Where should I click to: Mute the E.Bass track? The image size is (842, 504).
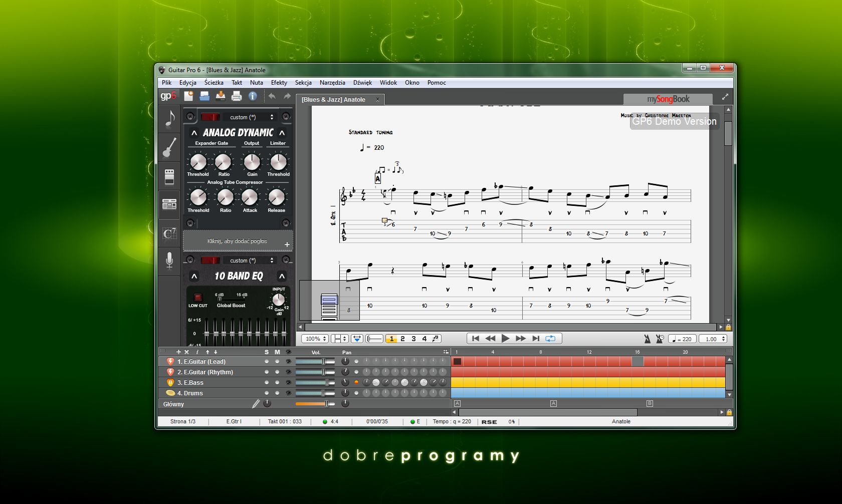[277, 383]
